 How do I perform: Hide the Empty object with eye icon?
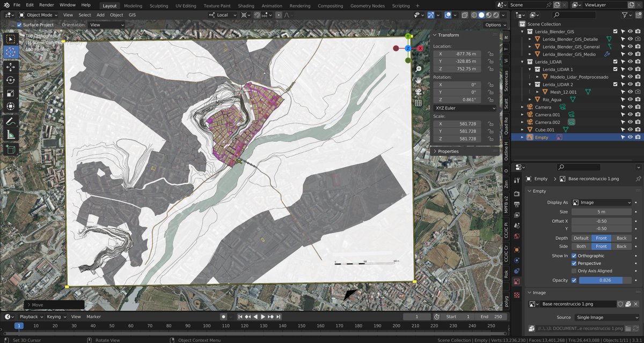630,137
